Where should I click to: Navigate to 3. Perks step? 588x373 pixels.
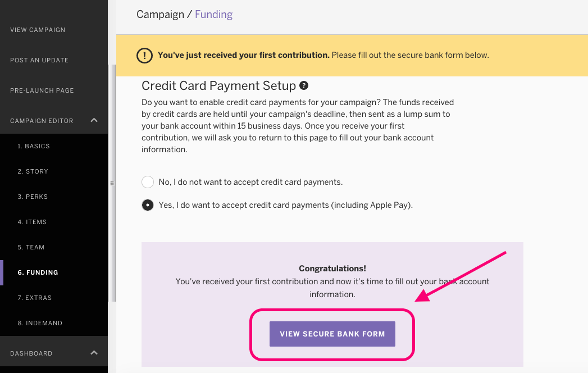(33, 197)
